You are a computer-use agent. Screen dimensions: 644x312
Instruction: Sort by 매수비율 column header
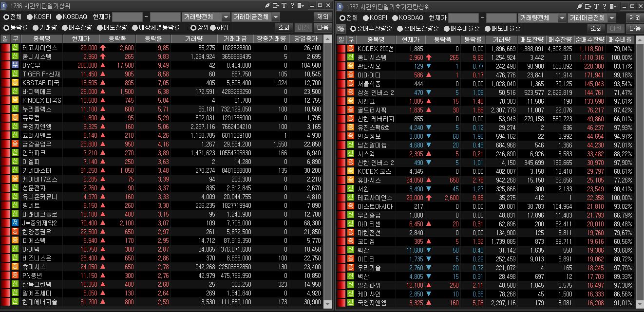(x=620, y=40)
